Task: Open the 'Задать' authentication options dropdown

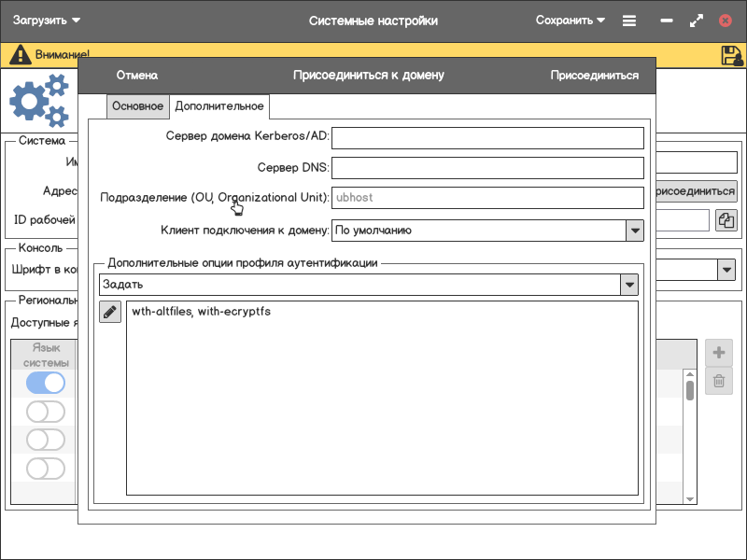Action: [x=630, y=284]
